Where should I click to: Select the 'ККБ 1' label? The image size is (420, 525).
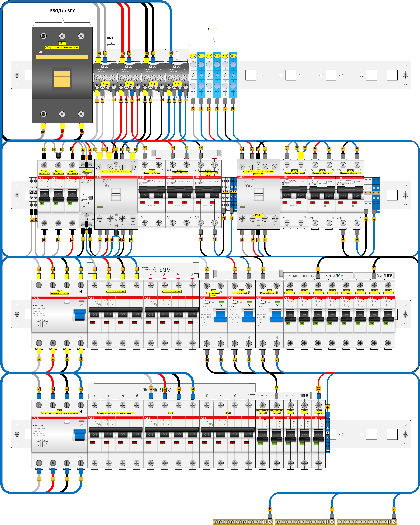(x=170, y=413)
